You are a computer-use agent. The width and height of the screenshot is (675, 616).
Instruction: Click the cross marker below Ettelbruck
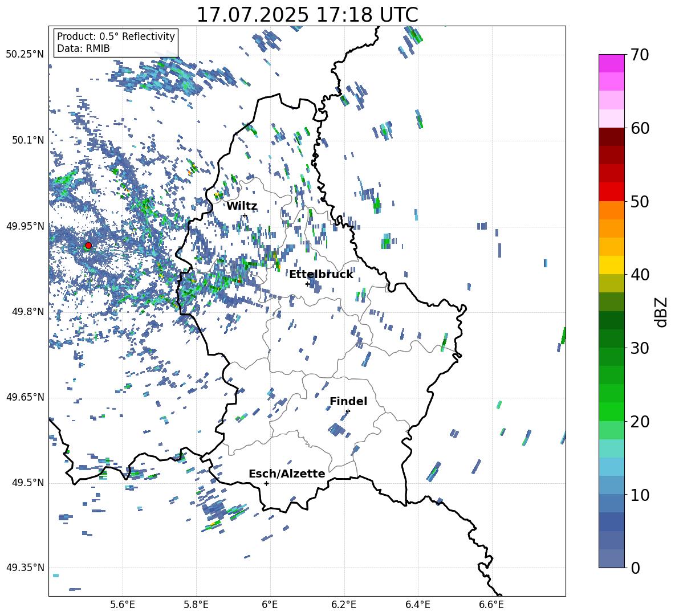[307, 284]
